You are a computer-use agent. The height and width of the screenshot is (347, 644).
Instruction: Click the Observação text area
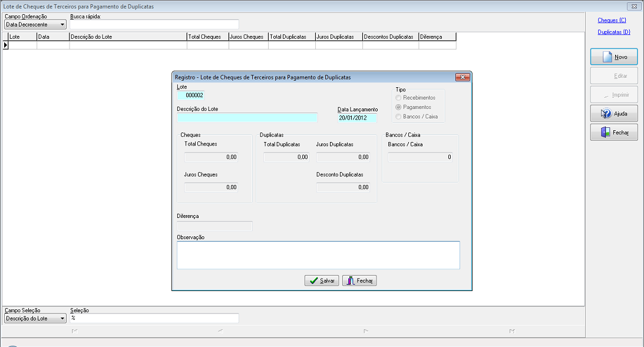318,255
